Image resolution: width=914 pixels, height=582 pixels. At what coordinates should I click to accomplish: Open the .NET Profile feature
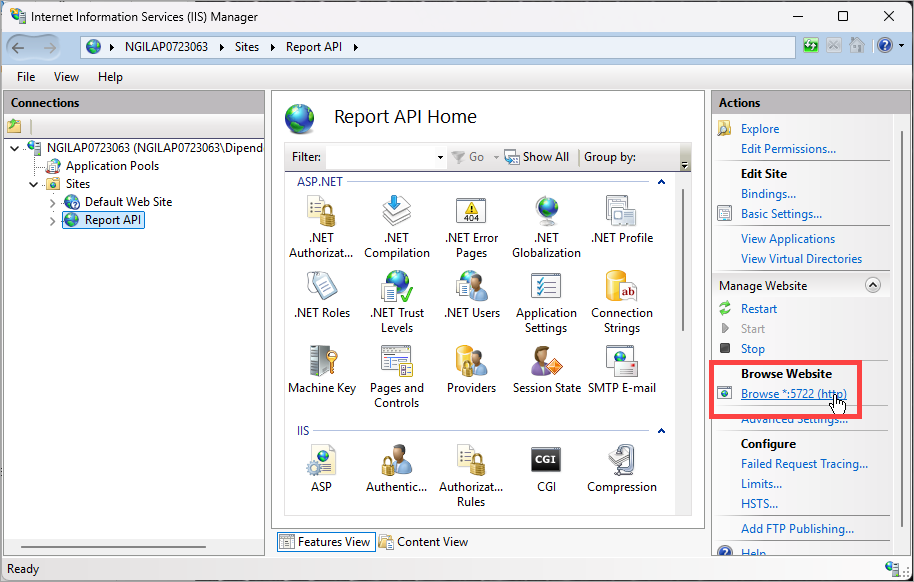coord(622,219)
